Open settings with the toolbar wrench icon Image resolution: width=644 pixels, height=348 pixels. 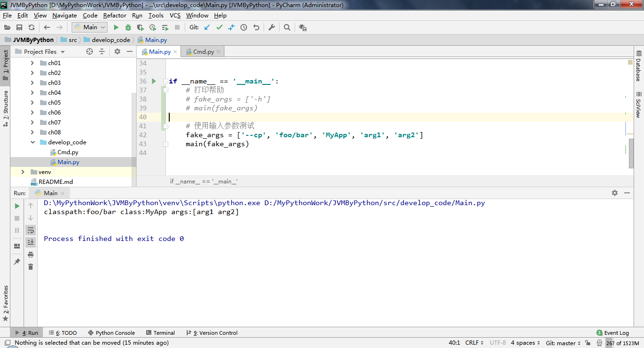pyautogui.click(x=272, y=27)
